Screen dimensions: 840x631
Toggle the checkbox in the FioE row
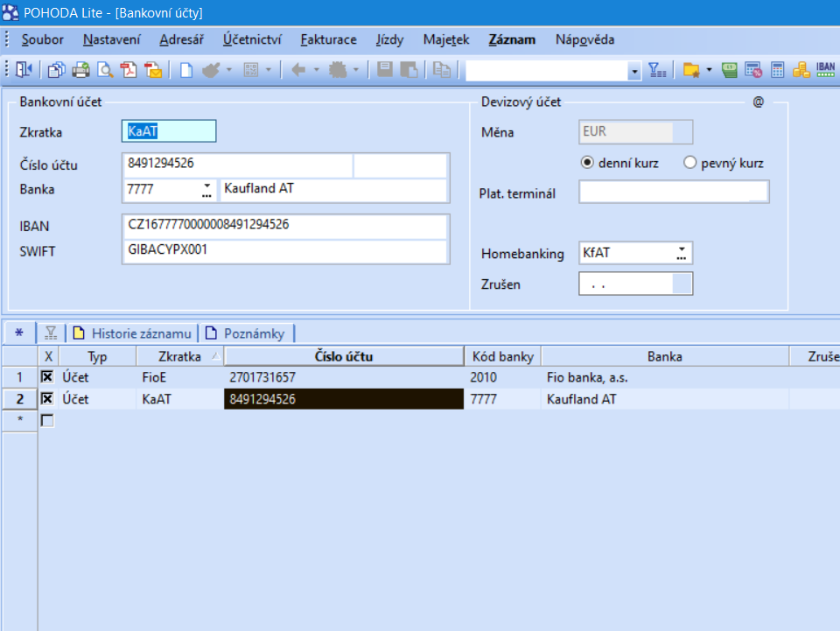[x=47, y=377]
